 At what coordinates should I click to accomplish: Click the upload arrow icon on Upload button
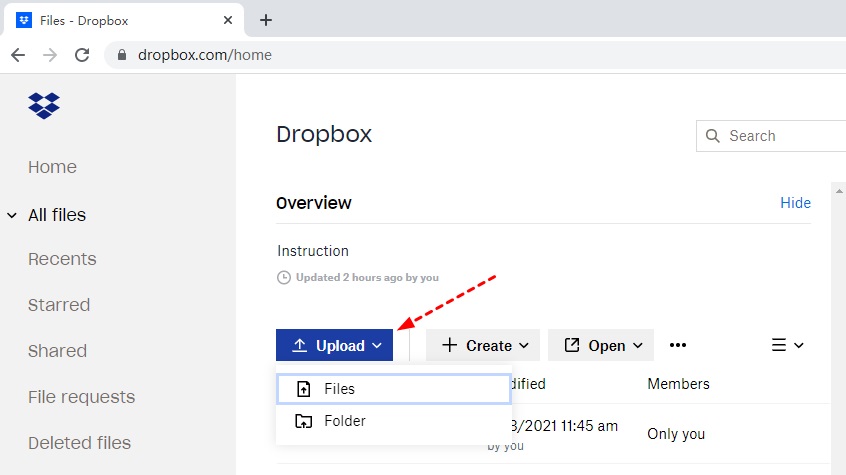pos(299,345)
